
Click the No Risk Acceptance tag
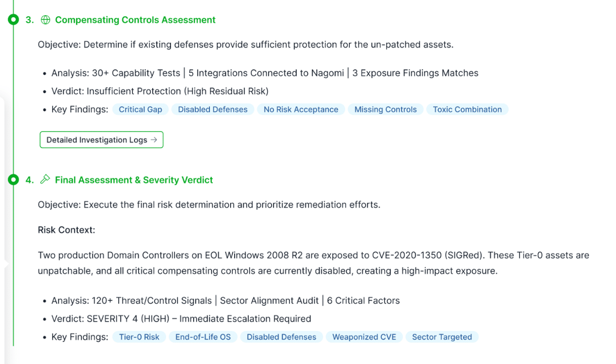point(301,109)
